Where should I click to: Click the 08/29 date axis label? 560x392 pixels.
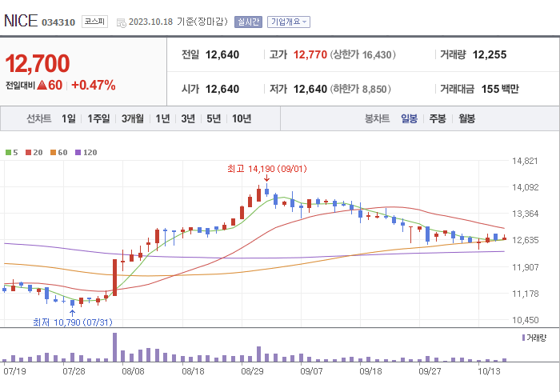252,371
